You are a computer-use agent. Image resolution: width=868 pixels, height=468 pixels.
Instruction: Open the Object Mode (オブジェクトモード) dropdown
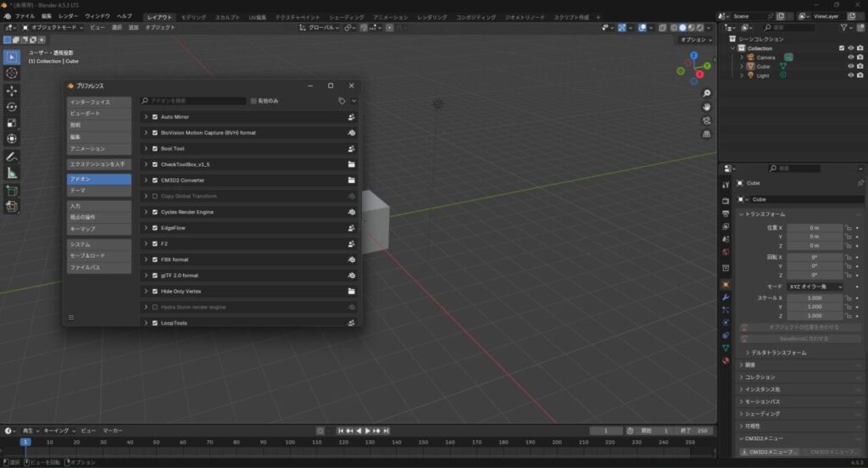[x=53, y=28]
